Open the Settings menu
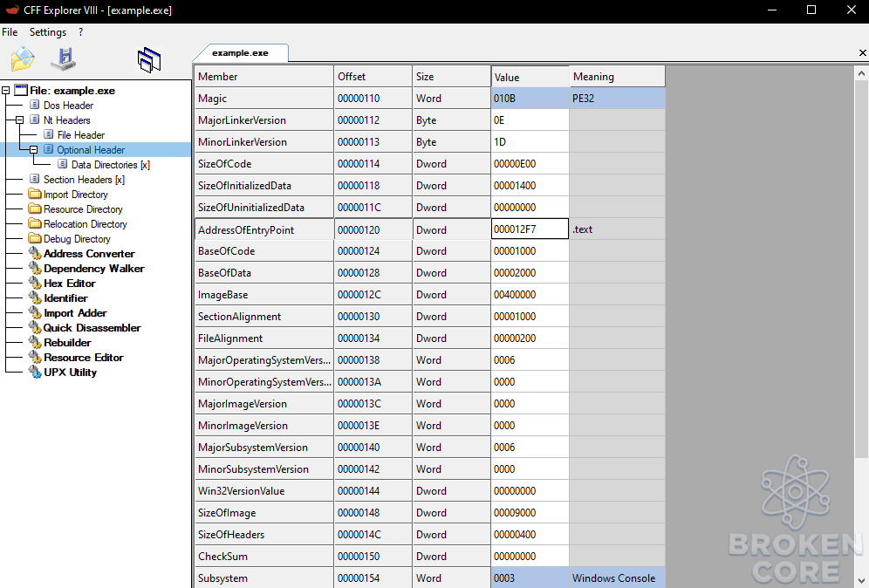This screenshot has height=588, width=869. (x=48, y=32)
